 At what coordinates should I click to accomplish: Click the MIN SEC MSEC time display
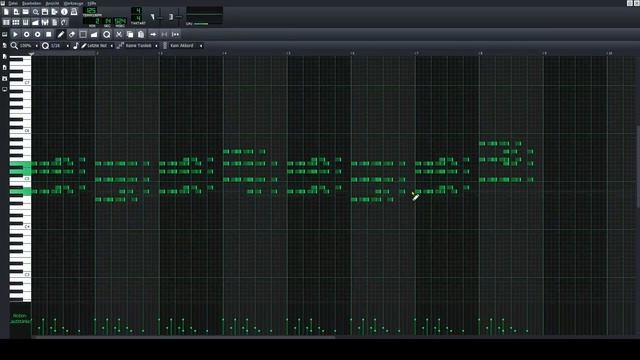click(x=105, y=22)
